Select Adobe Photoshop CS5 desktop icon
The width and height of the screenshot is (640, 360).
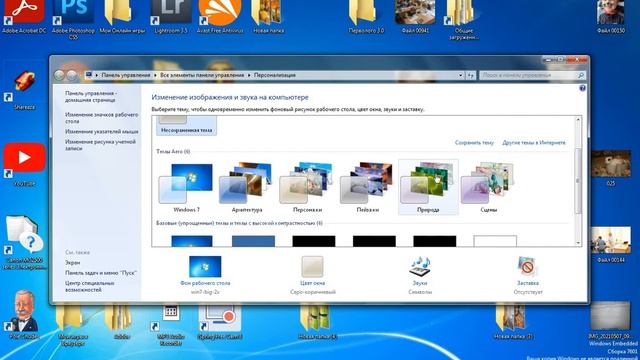coord(73,20)
